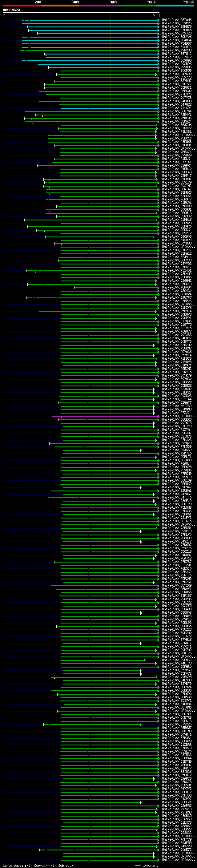Click hit label UniRef100_B6TM42

[177, 54]
